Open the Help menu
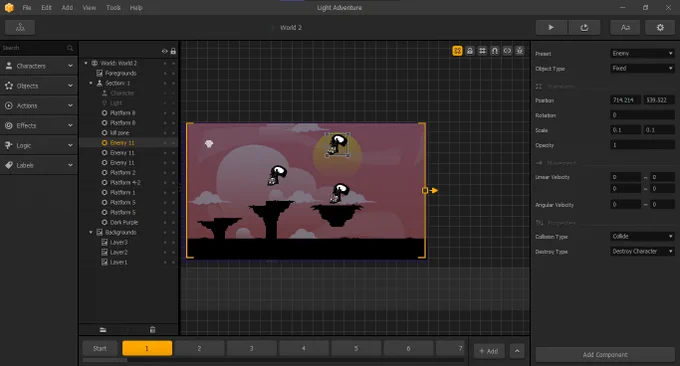This screenshot has height=366, width=680. (x=136, y=7)
